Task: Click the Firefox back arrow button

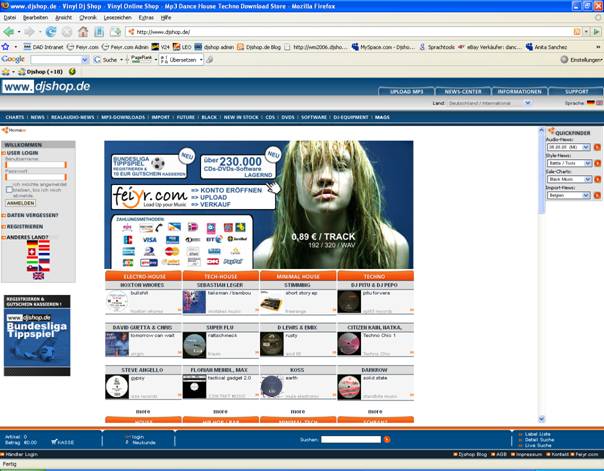Action: pyautogui.click(x=9, y=31)
